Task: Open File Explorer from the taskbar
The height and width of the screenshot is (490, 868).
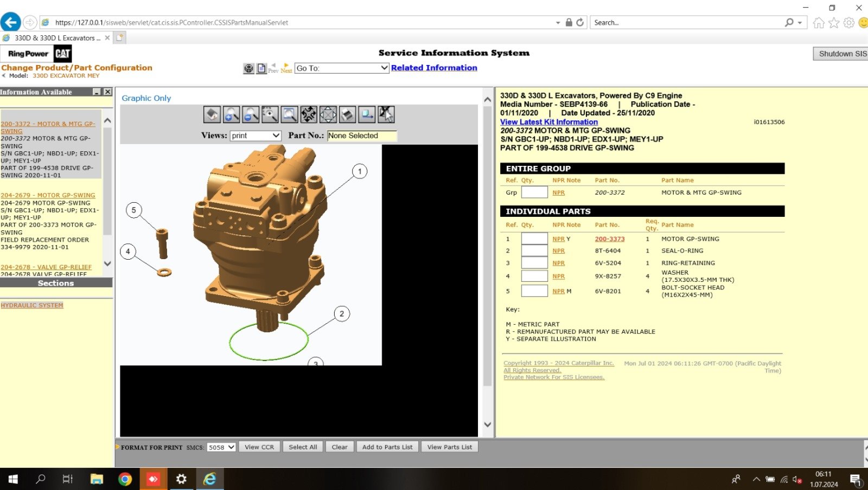Action: 97,479
